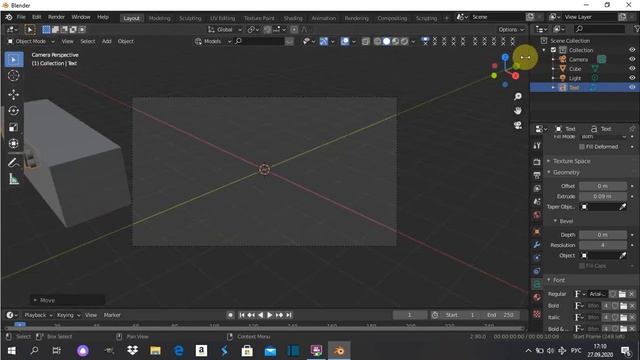Select the Scale tool
The image size is (640, 360).
(13, 127)
